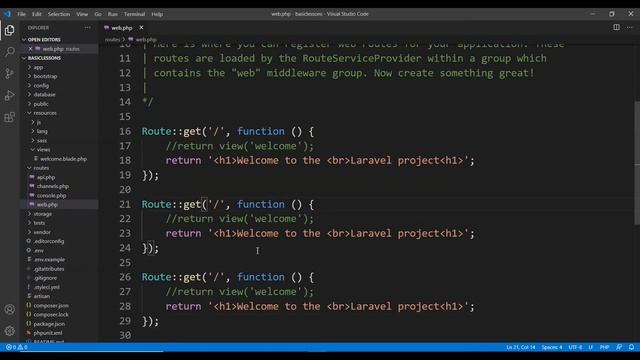Open composer.json file
The width and height of the screenshot is (640, 360).
(x=51, y=305)
